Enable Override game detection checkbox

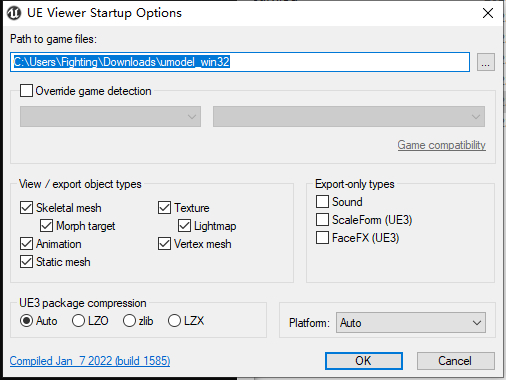tap(26, 91)
